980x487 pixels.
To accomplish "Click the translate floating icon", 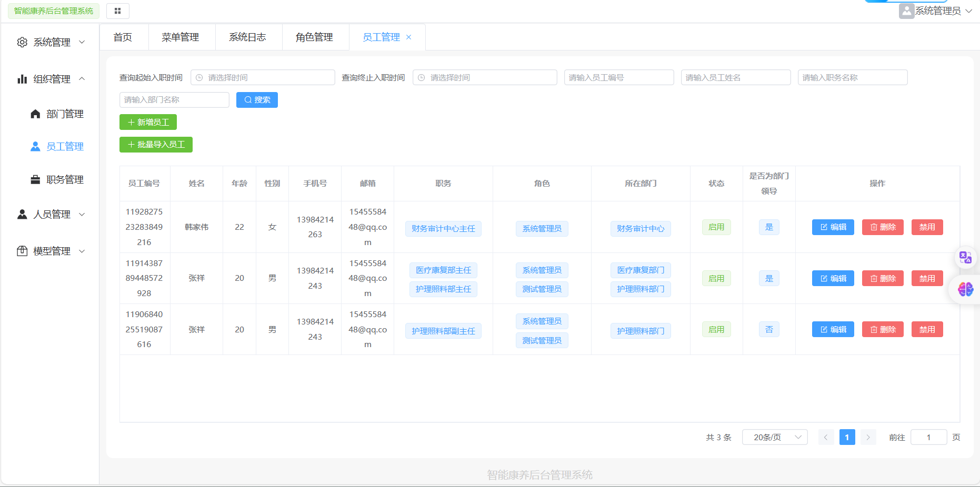I will [965, 257].
